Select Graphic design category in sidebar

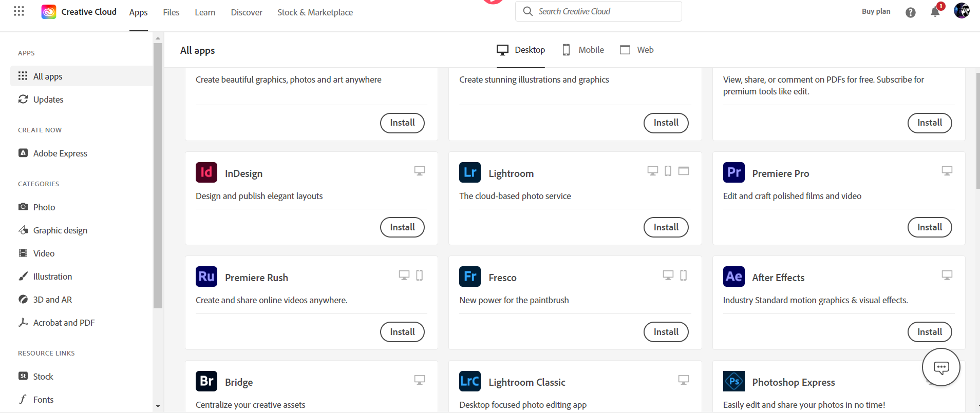[60, 230]
